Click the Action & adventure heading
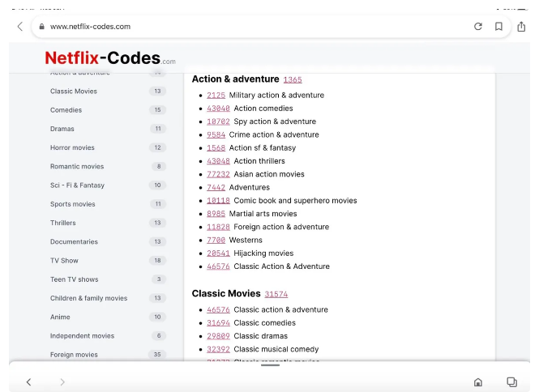Image resolution: width=539 pixels, height=392 pixels. click(236, 79)
